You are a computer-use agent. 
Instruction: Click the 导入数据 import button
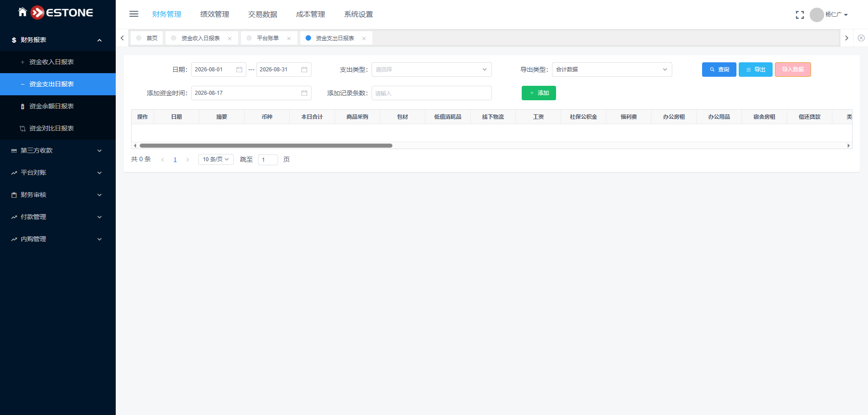tap(793, 70)
